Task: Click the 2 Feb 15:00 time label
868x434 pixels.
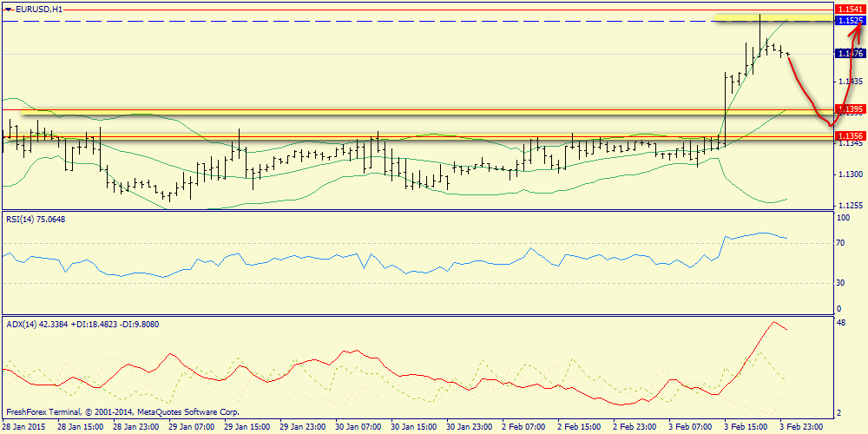Action: [x=577, y=427]
